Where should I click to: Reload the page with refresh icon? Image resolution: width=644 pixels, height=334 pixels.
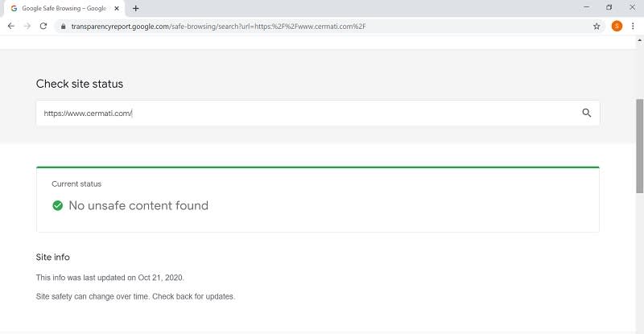[x=43, y=26]
